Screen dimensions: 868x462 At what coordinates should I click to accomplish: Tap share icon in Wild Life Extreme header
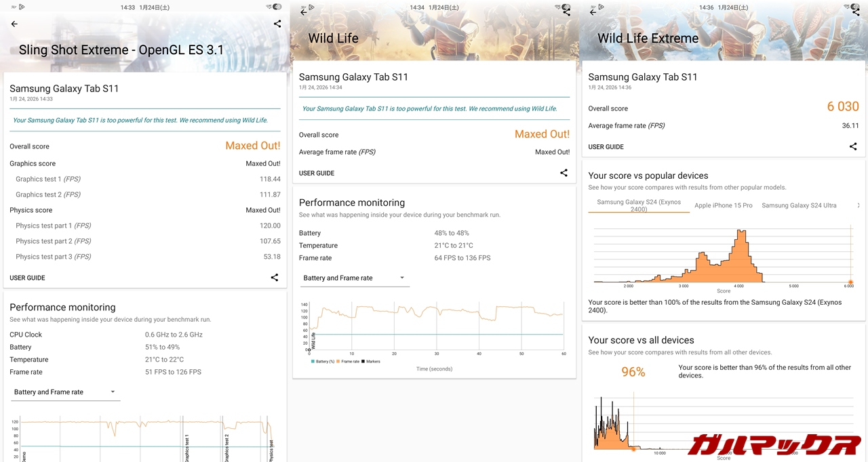pos(856,12)
